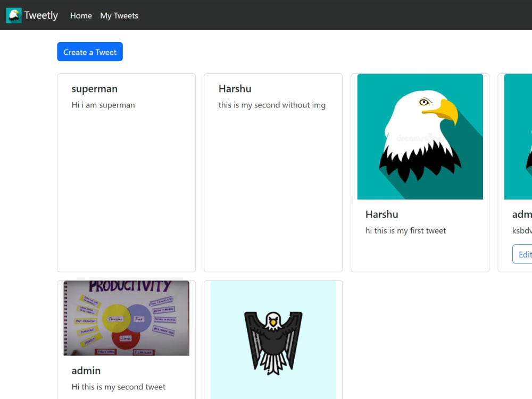
Task: Select the 'this is my second without img' text
Action: click(x=272, y=105)
